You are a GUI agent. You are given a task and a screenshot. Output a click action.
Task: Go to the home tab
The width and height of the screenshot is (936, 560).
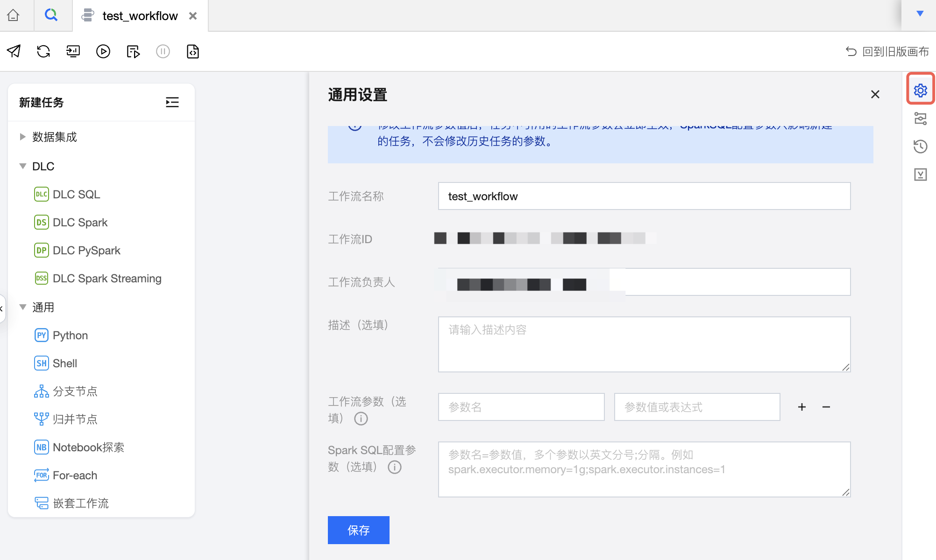tap(13, 15)
